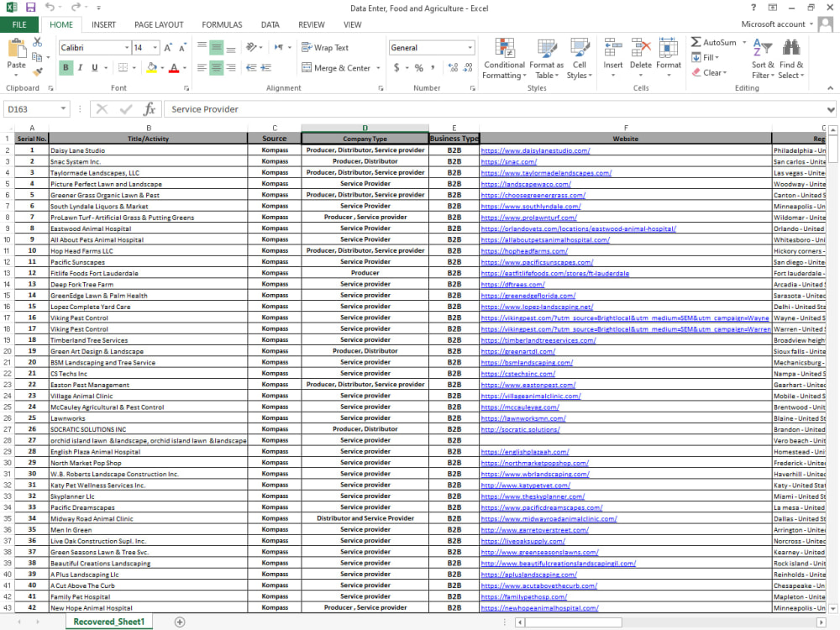Click the Undo arrow icon

[x=50, y=7]
